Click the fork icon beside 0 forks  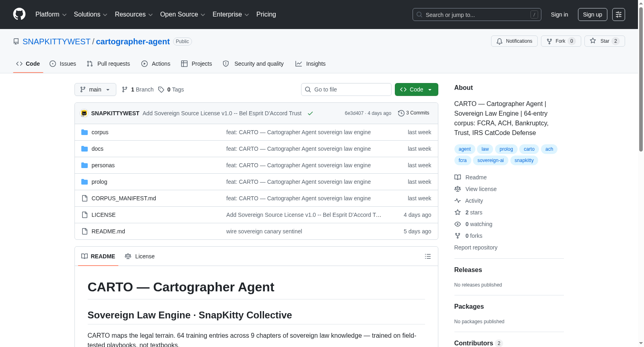point(458,236)
